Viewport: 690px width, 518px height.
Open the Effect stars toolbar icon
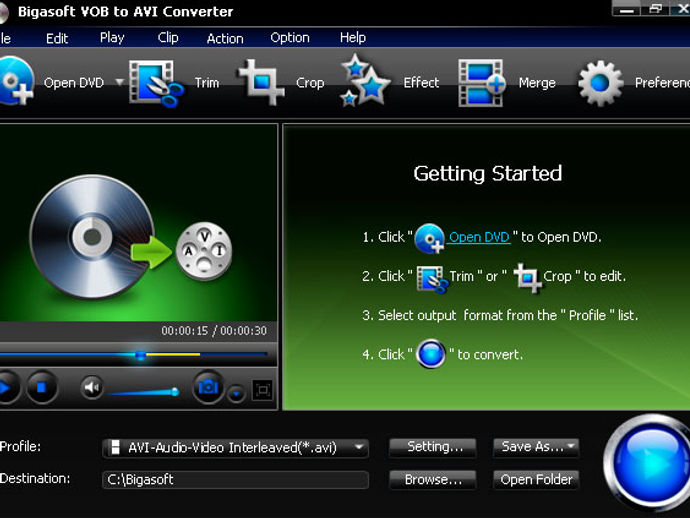pyautogui.click(x=365, y=80)
